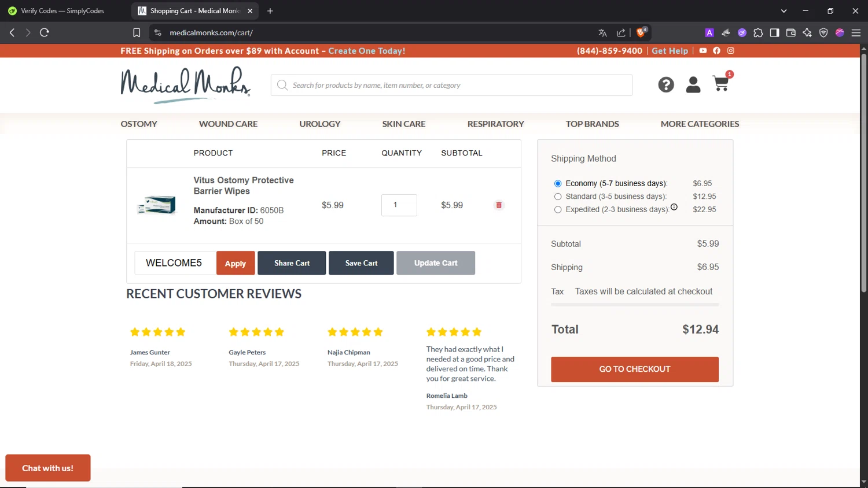
Task: Click the Save Cart button
Action: (361, 263)
